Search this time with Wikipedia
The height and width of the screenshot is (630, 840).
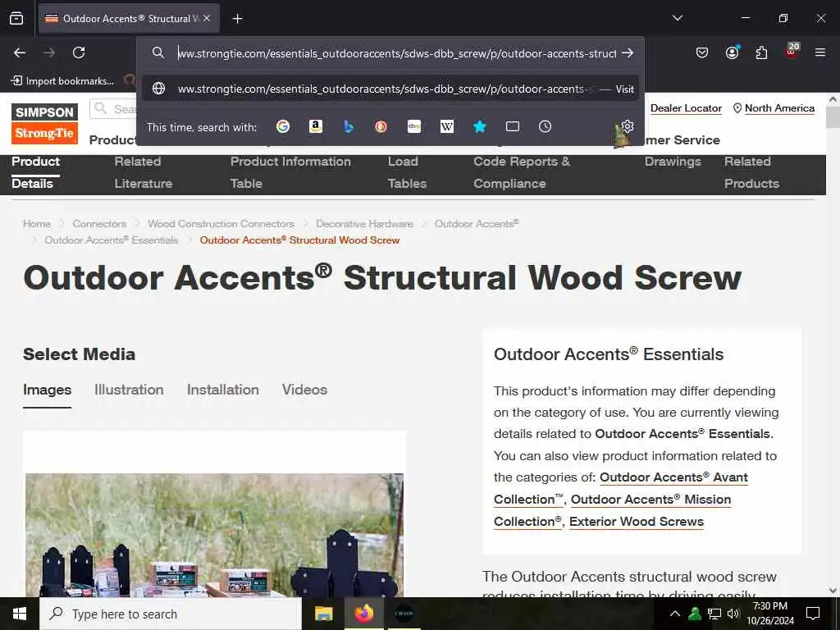(x=447, y=126)
